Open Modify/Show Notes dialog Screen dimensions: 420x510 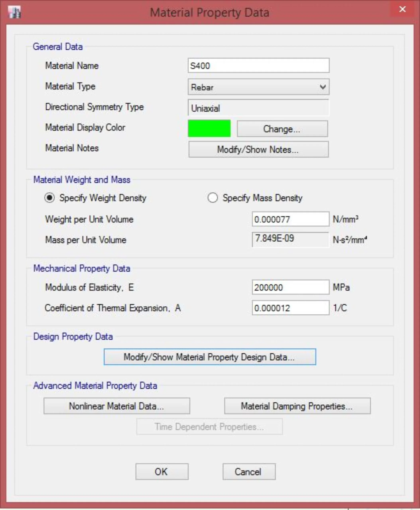click(x=258, y=149)
